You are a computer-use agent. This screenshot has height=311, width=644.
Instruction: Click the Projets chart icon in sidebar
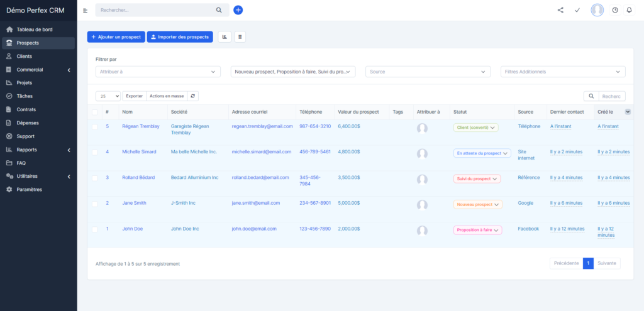(x=9, y=83)
